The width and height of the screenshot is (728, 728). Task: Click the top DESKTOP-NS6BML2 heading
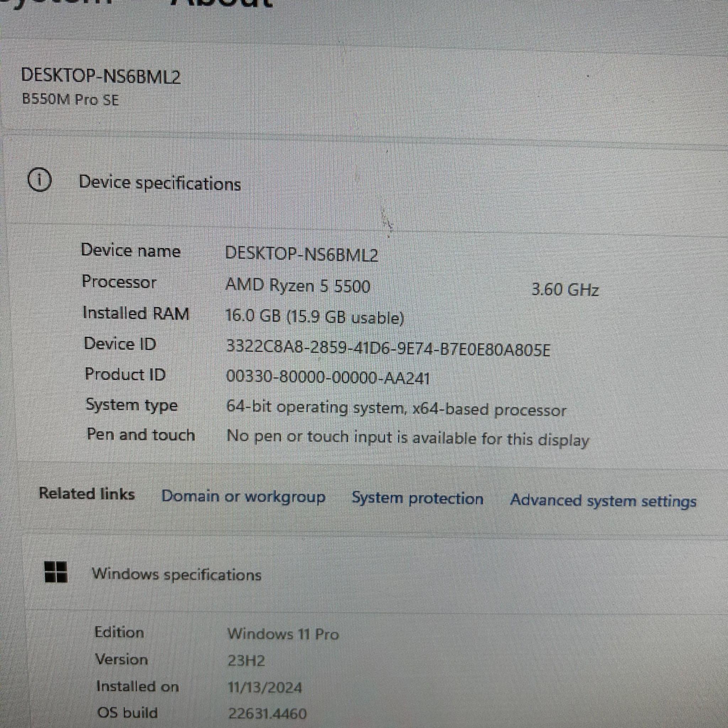click(x=101, y=76)
